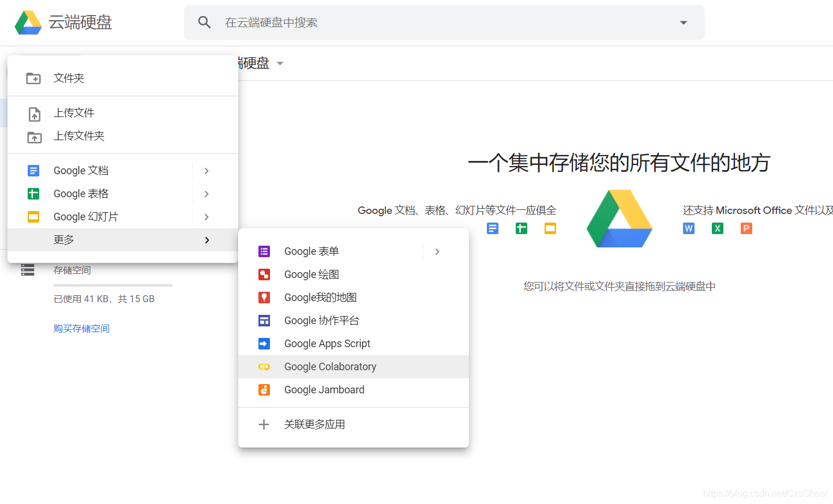Viewport: 833px width, 504px height.
Task: Click the Jamboard orange icon
Action: coord(264,390)
